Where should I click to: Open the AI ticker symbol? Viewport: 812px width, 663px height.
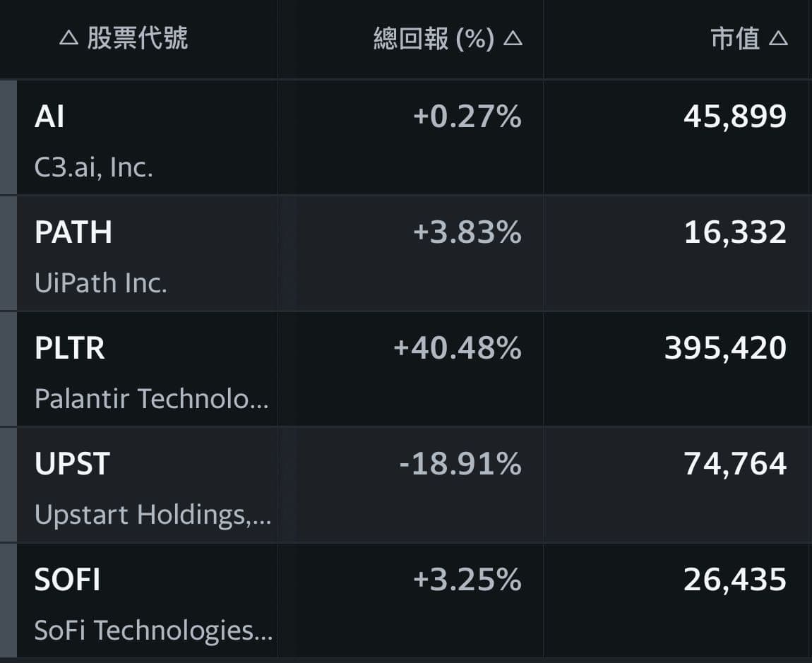click(49, 117)
